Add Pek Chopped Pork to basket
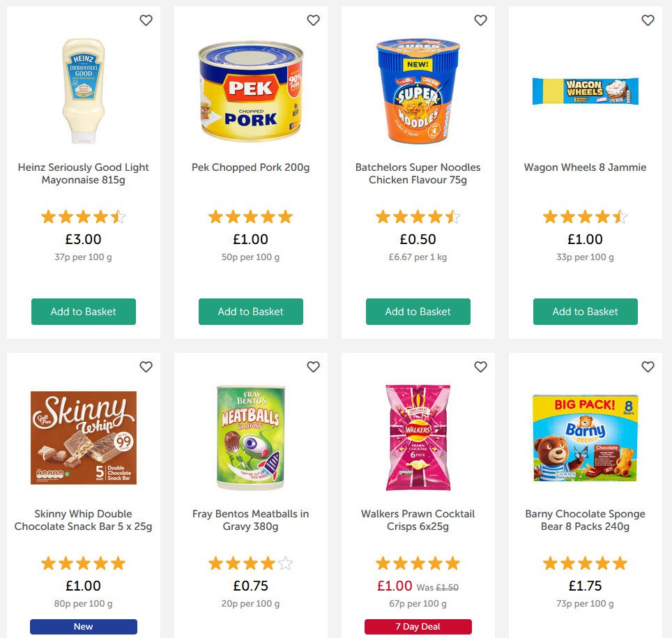The width and height of the screenshot is (672, 638). (250, 312)
